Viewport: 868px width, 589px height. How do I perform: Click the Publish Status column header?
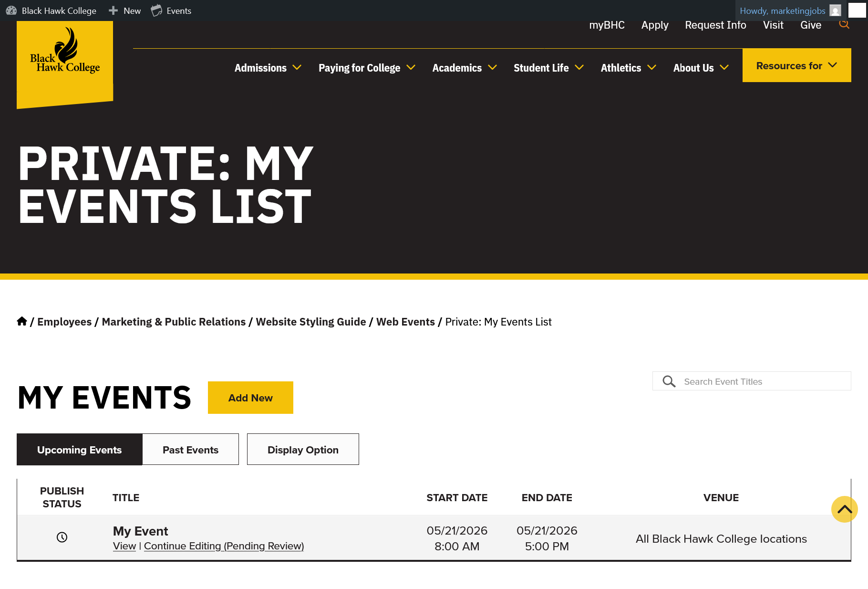pyautogui.click(x=62, y=497)
